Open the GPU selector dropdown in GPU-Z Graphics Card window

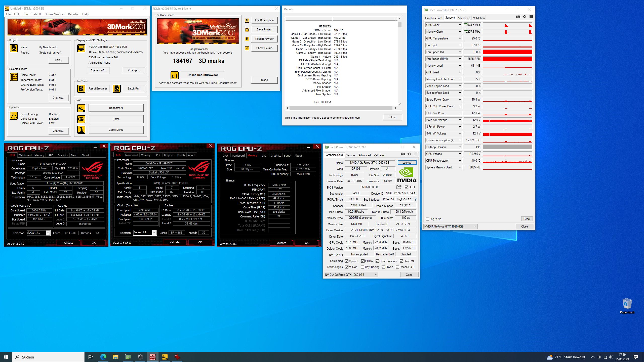tap(351, 275)
